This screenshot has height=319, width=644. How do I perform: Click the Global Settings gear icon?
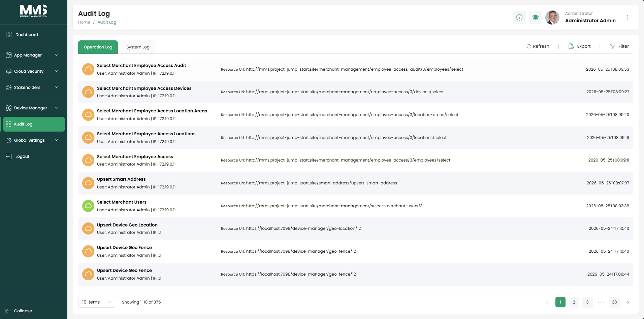(x=9, y=140)
